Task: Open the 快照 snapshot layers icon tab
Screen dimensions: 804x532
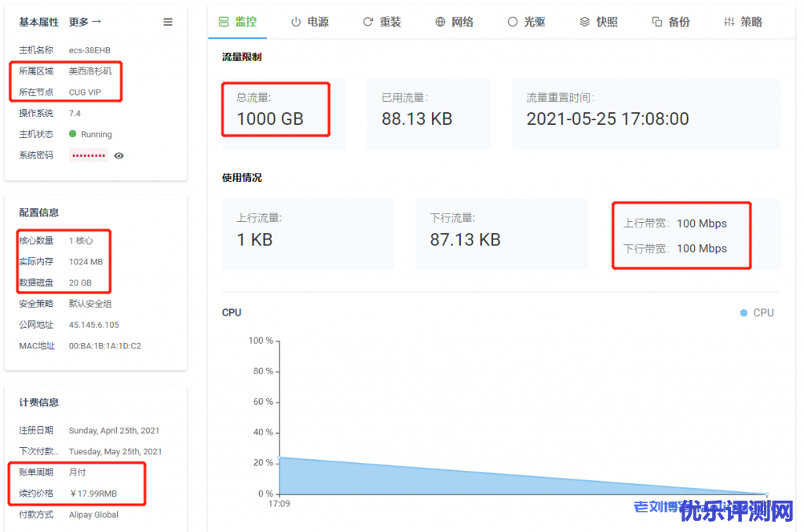Action: (598, 22)
